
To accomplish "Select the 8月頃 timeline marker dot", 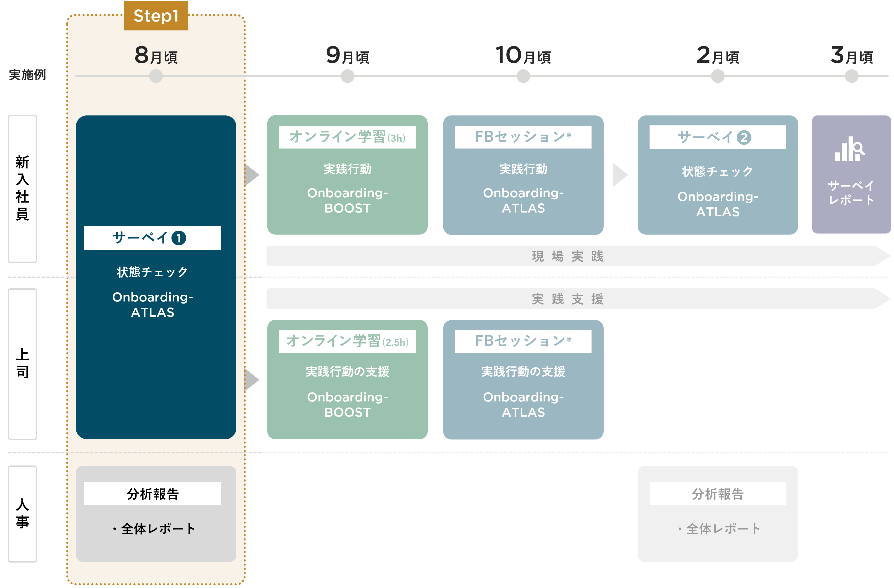I will [x=156, y=76].
